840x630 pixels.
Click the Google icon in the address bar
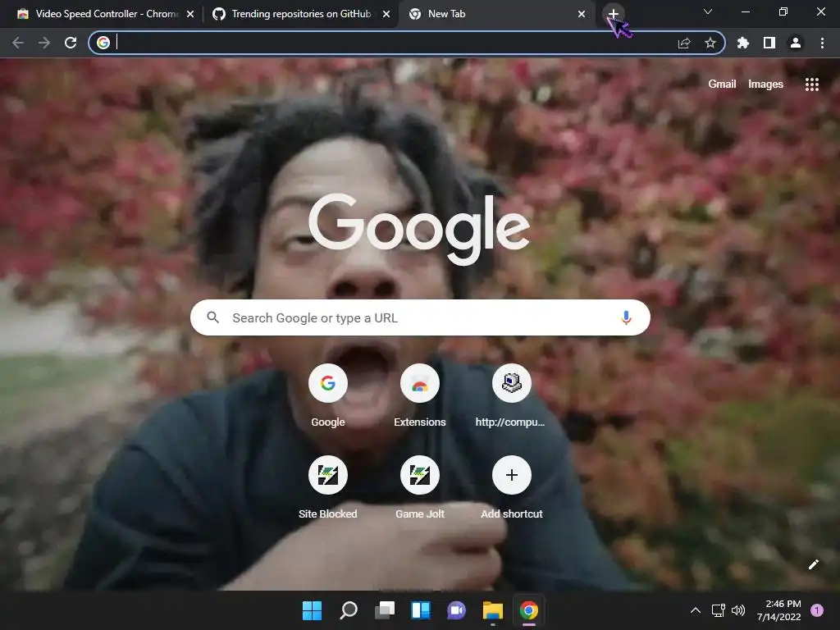(x=103, y=43)
